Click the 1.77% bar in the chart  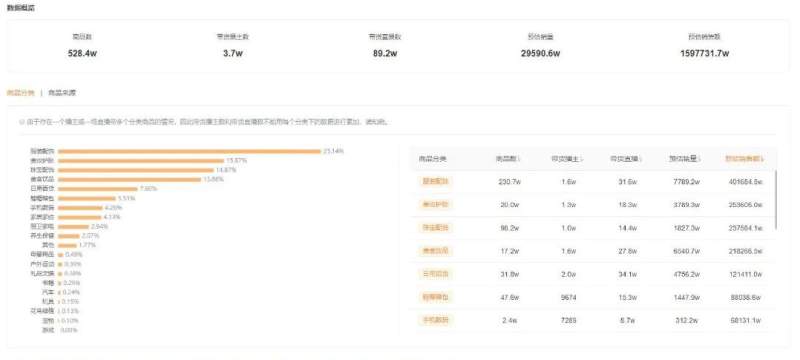click(67, 245)
